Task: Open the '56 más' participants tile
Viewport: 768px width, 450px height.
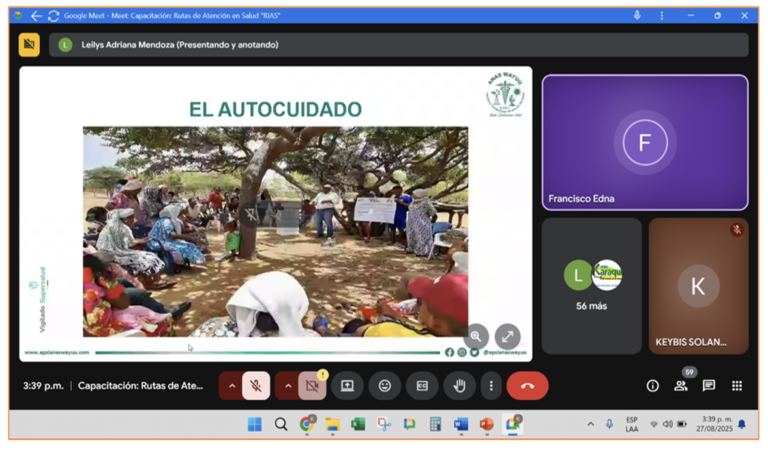Action: click(591, 285)
